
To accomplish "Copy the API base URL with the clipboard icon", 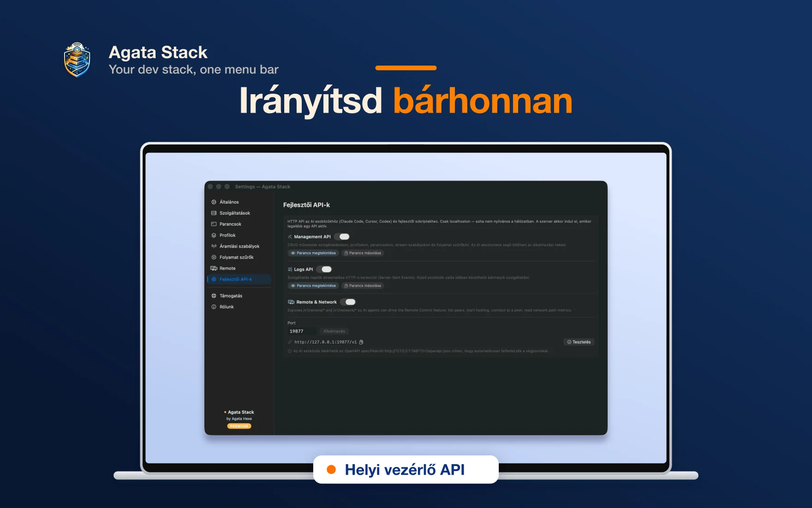I will (361, 342).
